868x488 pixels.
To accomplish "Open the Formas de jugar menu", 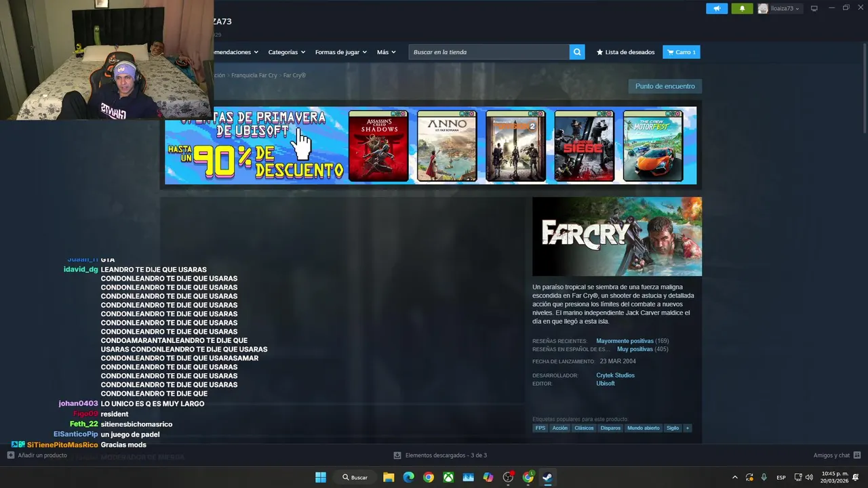I will click(x=340, y=52).
